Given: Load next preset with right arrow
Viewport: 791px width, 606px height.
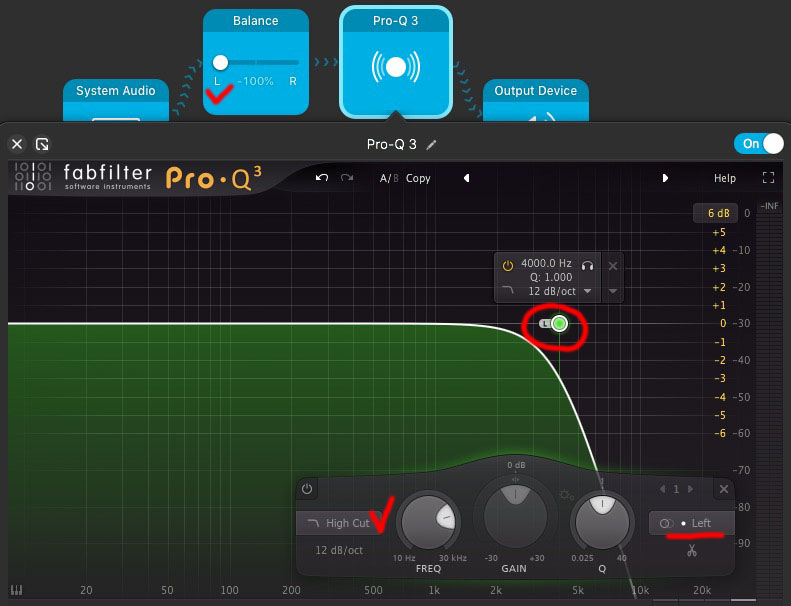Looking at the screenshot, I should click(665, 178).
